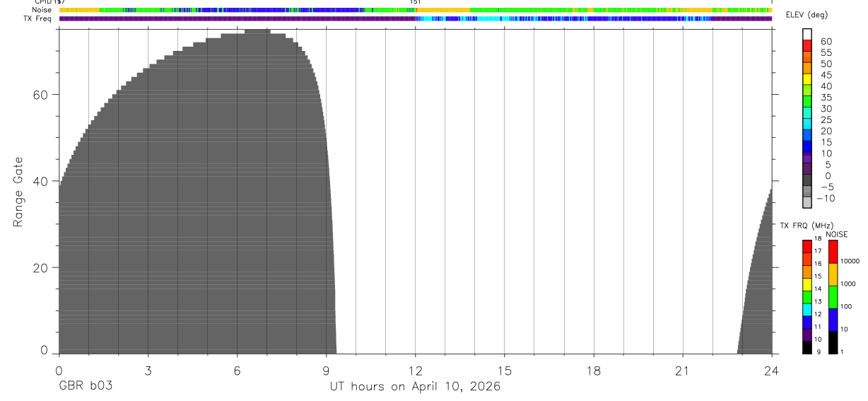Click the 'UT hours on April 10, 2026' label
The image size is (868, 401).
tap(415, 387)
